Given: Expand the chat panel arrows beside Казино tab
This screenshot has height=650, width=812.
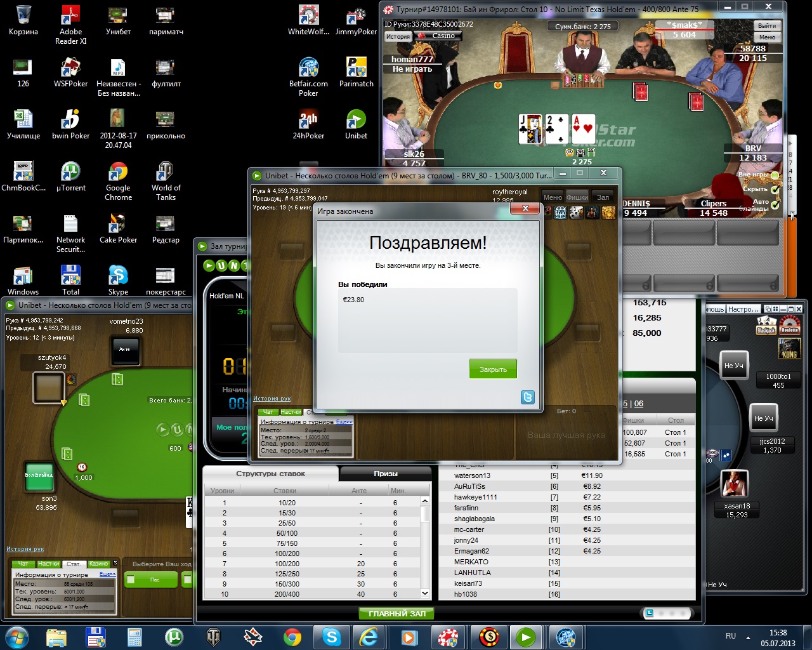Looking at the screenshot, I should [x=115, y=563].
